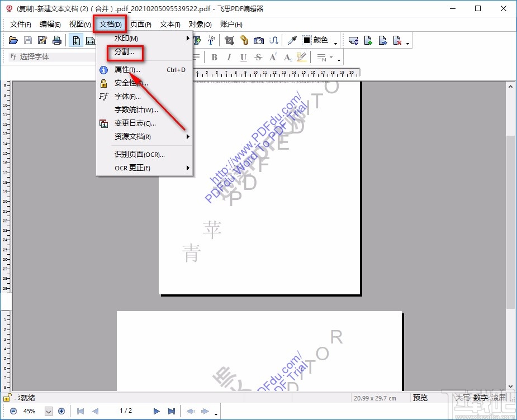Open the color toolbar overflow arrow
The height and width of the screenshot is (420, 517).
[336, 43]
